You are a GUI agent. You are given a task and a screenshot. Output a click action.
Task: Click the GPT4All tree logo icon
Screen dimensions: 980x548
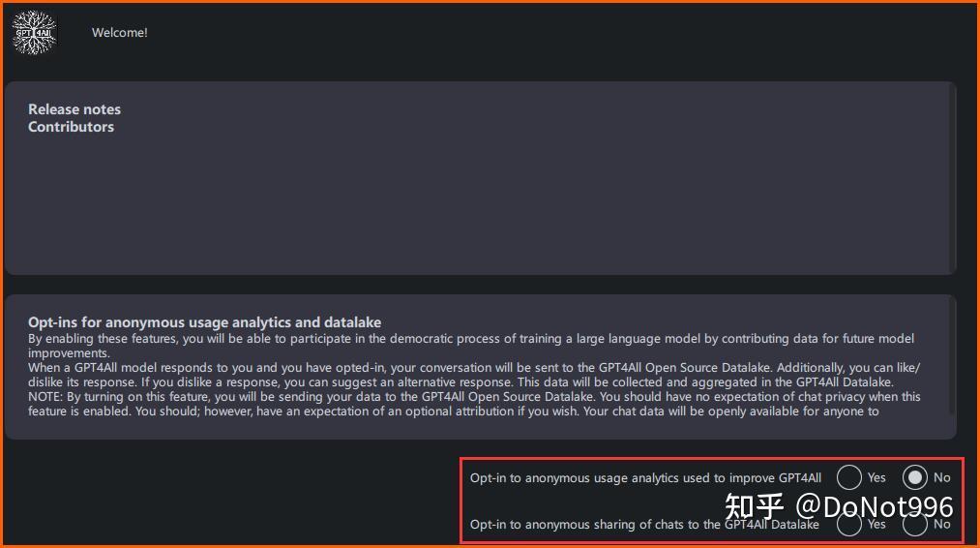point(35,33)
